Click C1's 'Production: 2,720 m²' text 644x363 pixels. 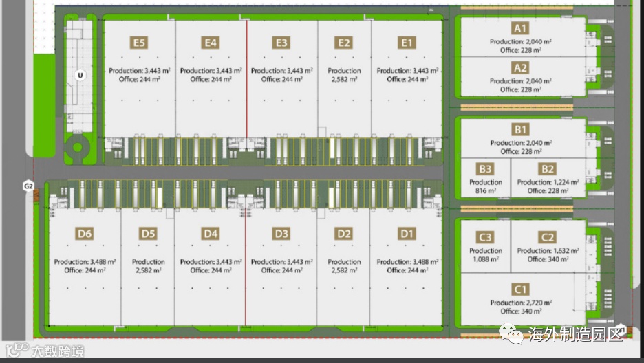pos(521,302)
